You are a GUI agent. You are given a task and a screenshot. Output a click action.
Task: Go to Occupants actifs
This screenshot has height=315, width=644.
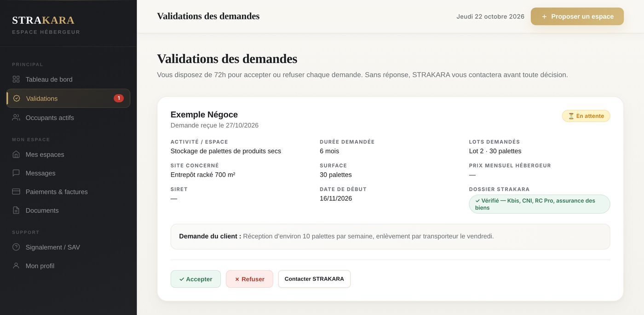[x=68, y=117]
